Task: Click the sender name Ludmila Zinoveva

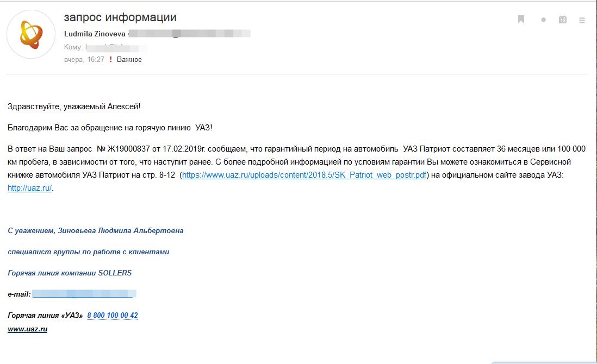Action: (95, 34)
